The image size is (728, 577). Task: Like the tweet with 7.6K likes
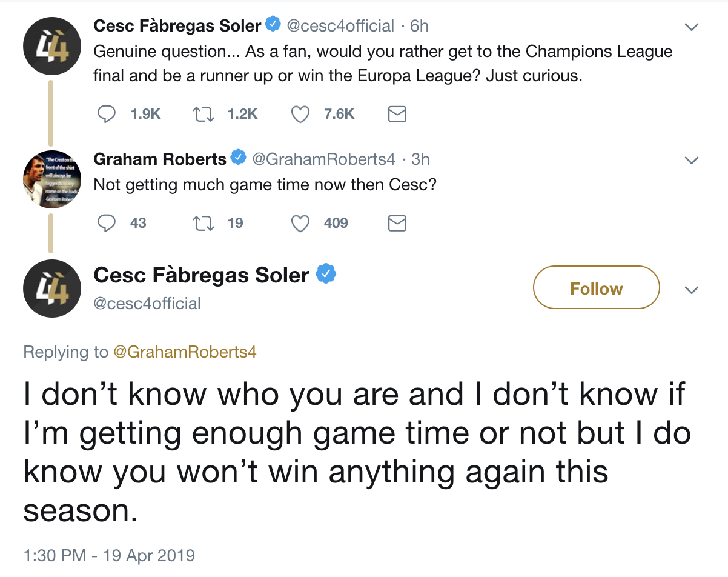[x=300, y=114]
